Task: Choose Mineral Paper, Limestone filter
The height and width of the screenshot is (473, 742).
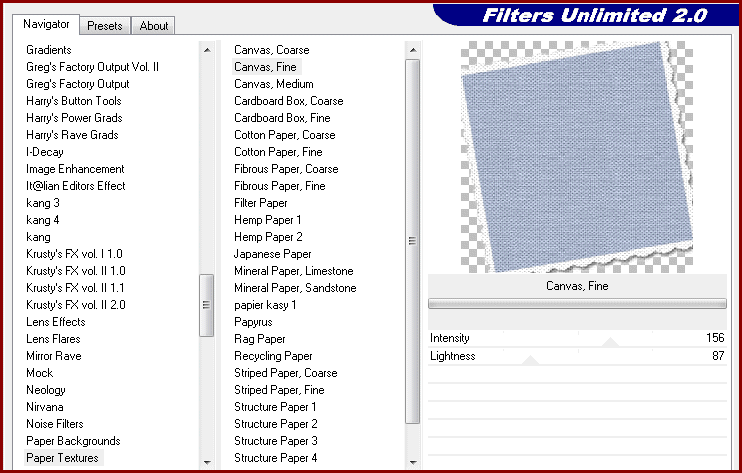Action: pos(294,272)
